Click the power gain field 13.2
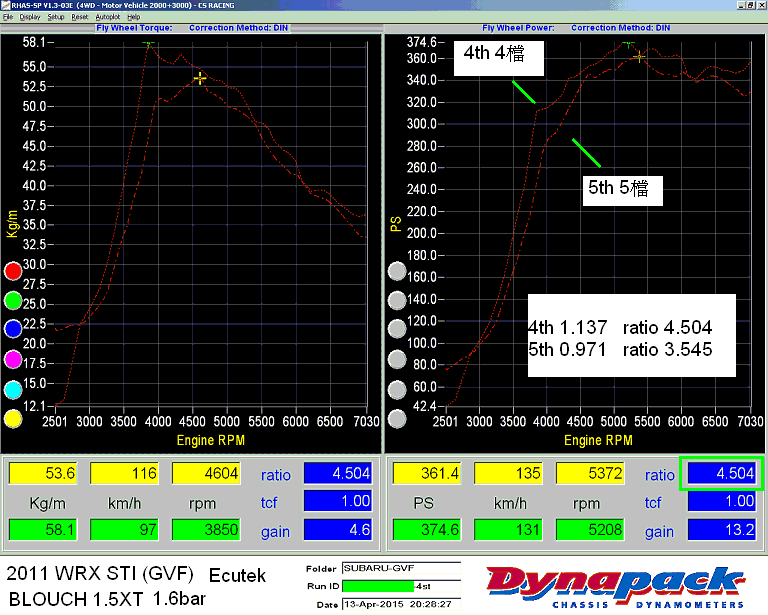 coord(722,530)
